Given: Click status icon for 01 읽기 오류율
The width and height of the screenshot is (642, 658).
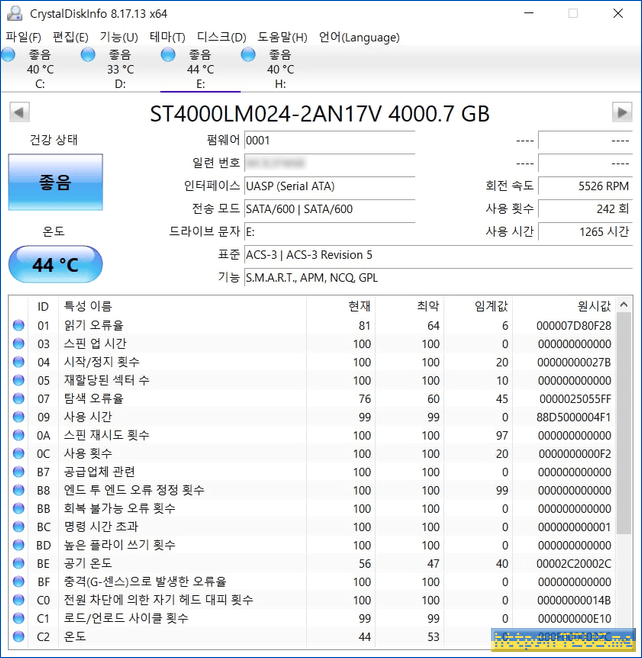Looking at the screenshot, I should coord(18,325).
